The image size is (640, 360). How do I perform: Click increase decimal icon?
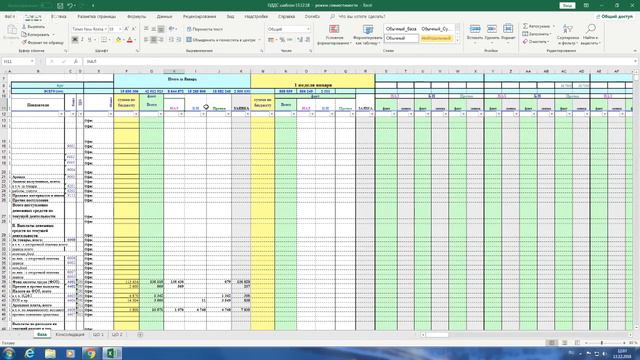coord(300,40)
